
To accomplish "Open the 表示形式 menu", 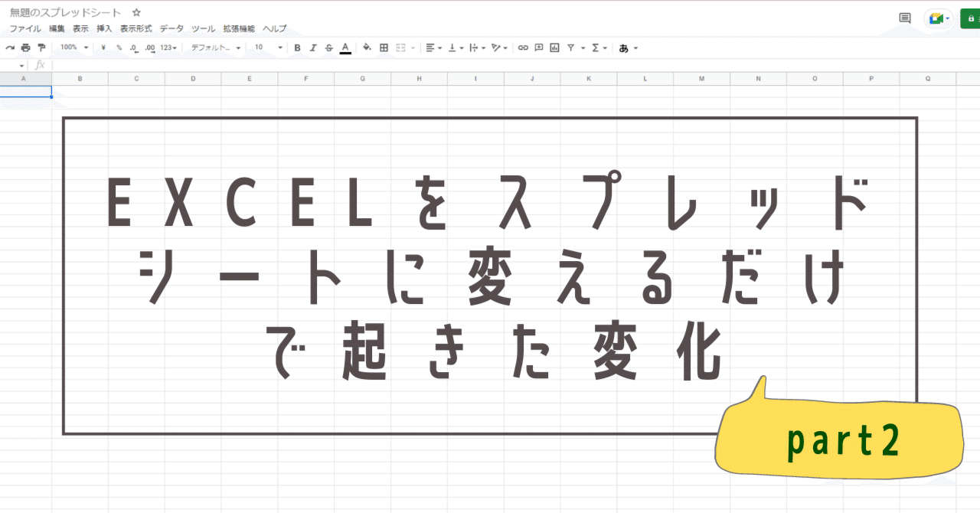I will pyautogui.click(x=136, y=28).
